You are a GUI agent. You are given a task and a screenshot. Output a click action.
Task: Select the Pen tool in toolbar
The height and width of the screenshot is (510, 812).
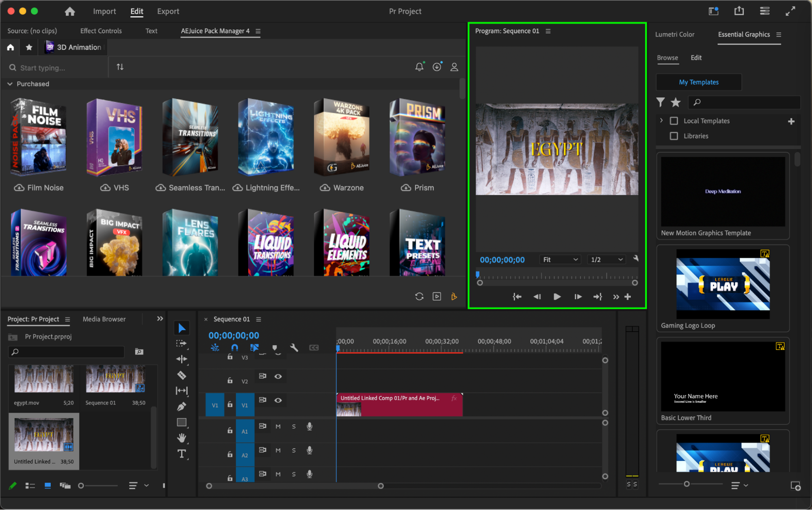tap(182, 406)
